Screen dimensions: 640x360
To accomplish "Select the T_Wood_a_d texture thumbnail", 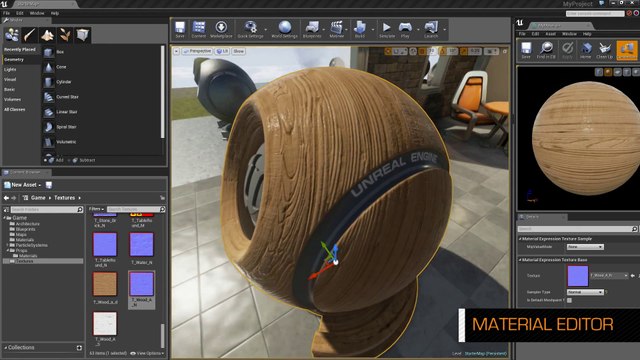I will pyautogui.click(x=105, y=284).
